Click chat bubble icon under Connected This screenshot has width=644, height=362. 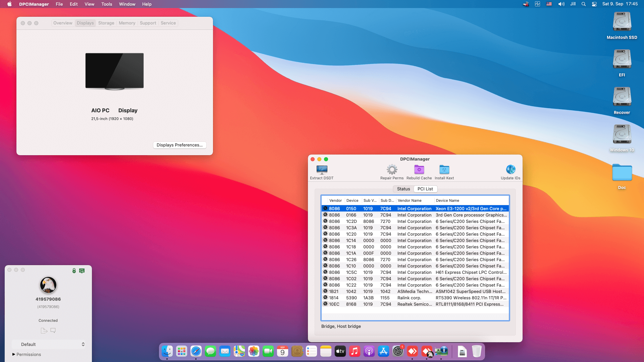tap(53, 330)
